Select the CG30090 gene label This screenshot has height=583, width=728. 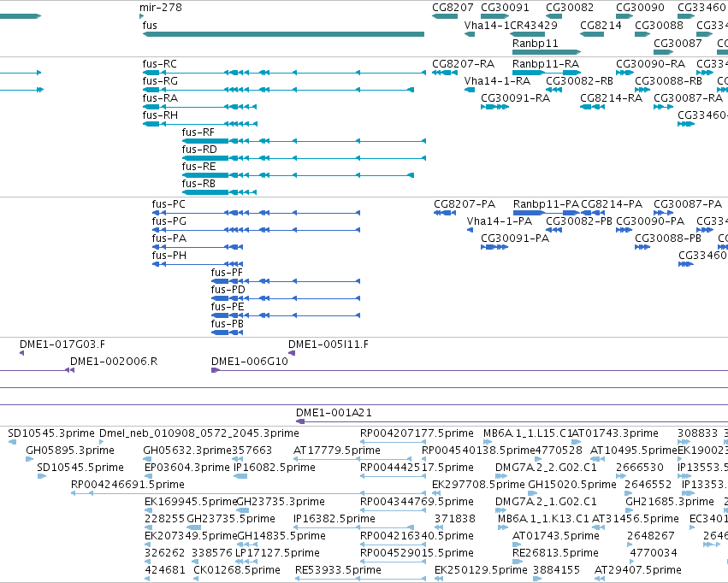[x=640, y=8]
